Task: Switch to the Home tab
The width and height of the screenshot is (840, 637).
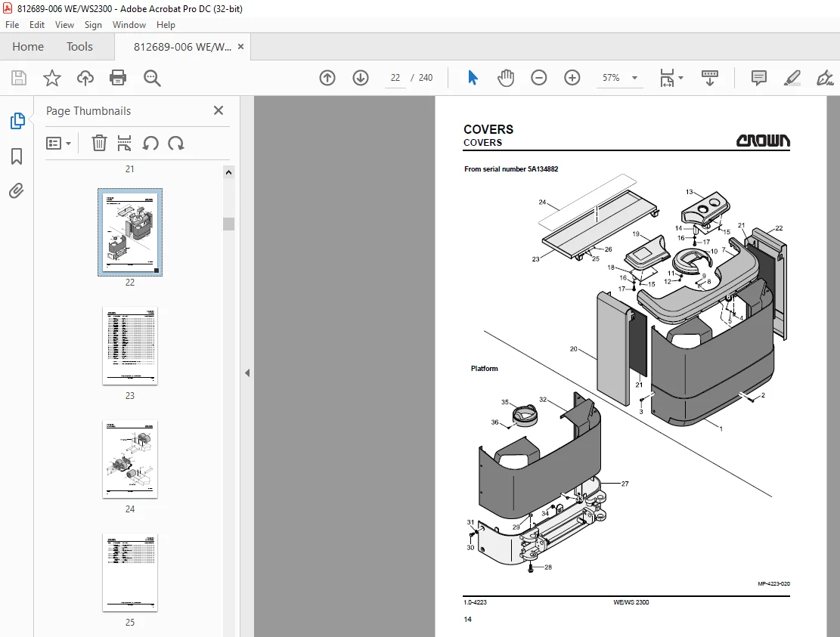Action: tap(28, 47)
